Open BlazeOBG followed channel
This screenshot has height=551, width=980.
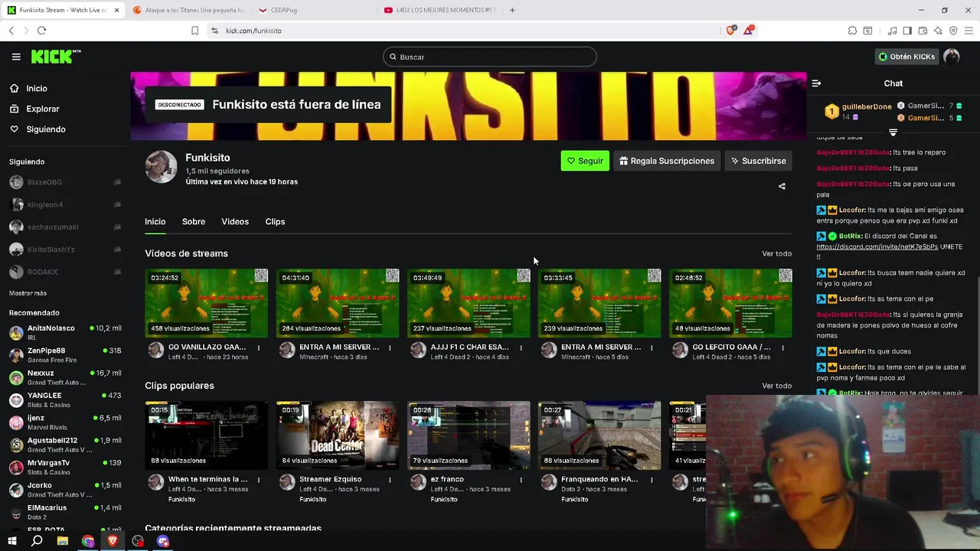(65, 182)
